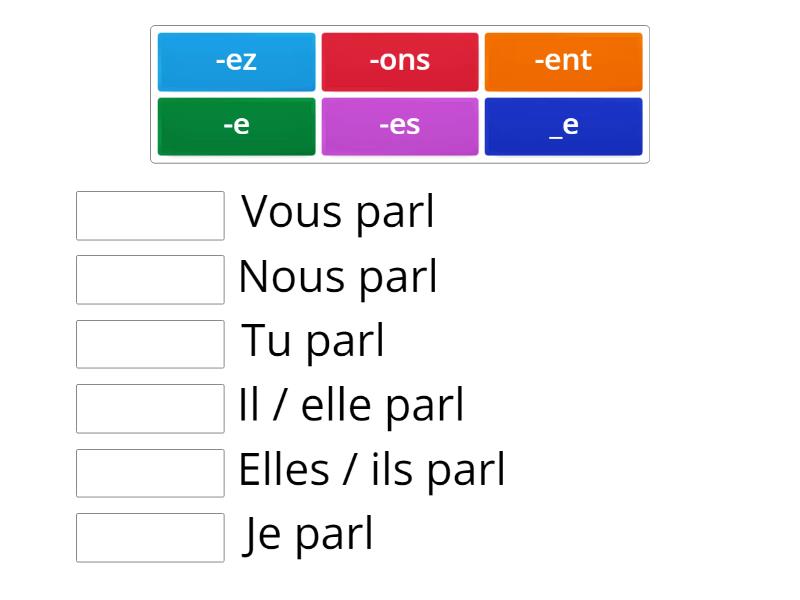Click the answer box beside Tu parl
Viewport: 800px width, 600px height.
point(150,344)
